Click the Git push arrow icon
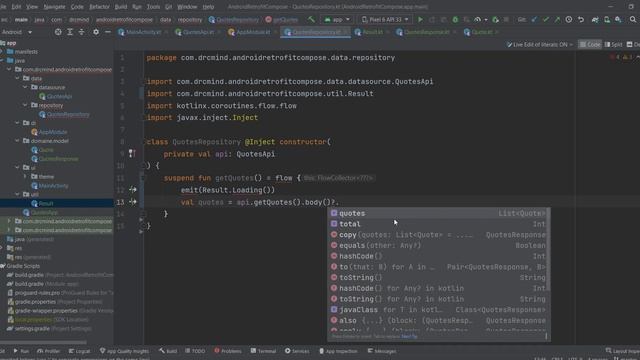The width and height of the screenshot is (640, 360). point(557,20)
